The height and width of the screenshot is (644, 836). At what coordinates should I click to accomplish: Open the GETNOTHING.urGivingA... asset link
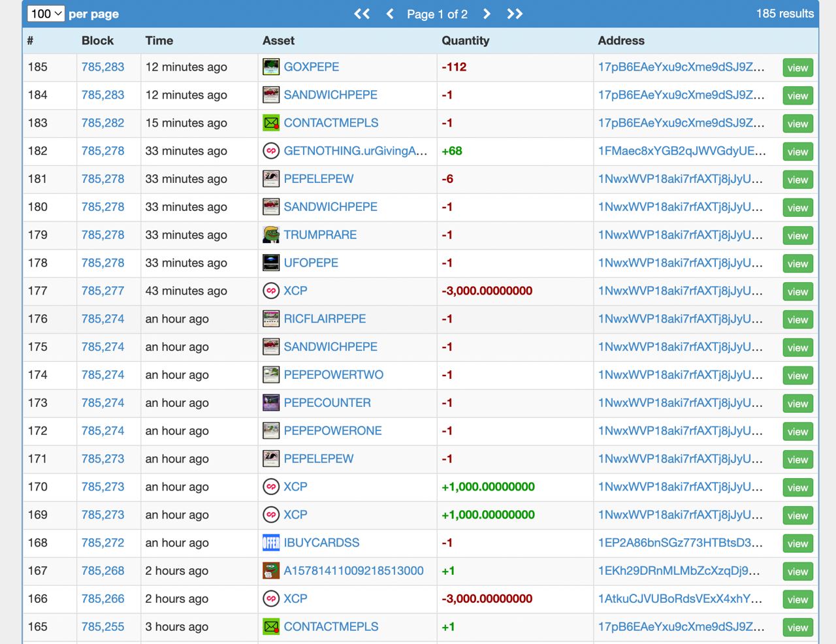pyautogui.click(x=356, y=151)
